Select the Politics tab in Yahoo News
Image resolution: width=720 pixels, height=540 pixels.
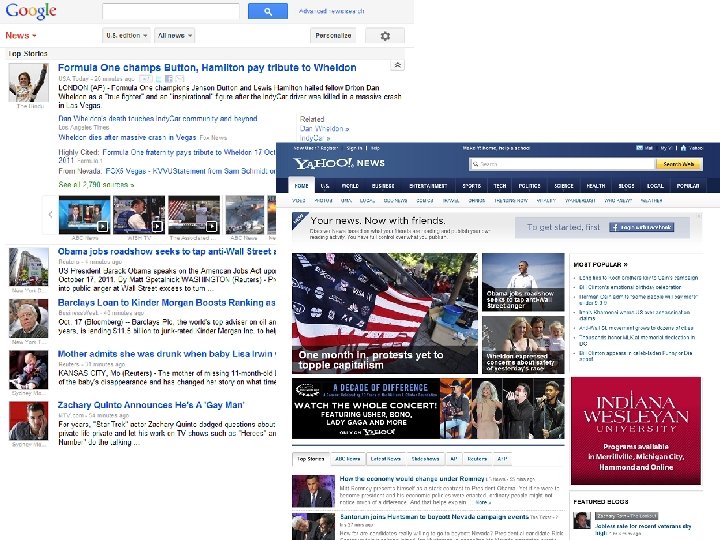(x=529, y=186)
